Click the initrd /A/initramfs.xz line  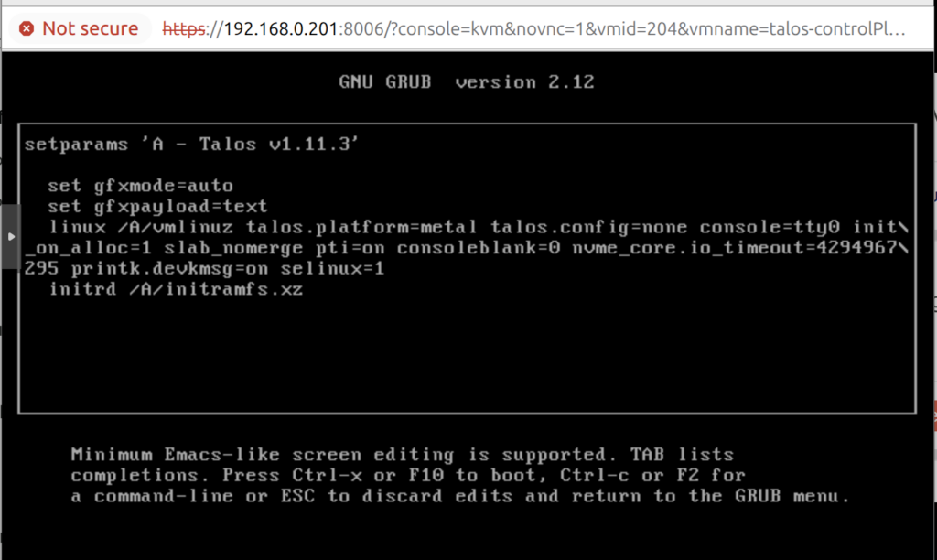point(176,290)
